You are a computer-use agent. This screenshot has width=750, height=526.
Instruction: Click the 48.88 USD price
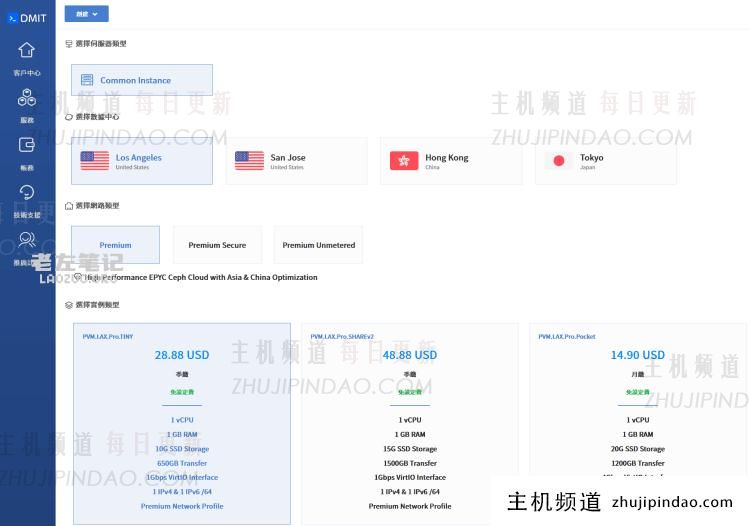point(410,355)
